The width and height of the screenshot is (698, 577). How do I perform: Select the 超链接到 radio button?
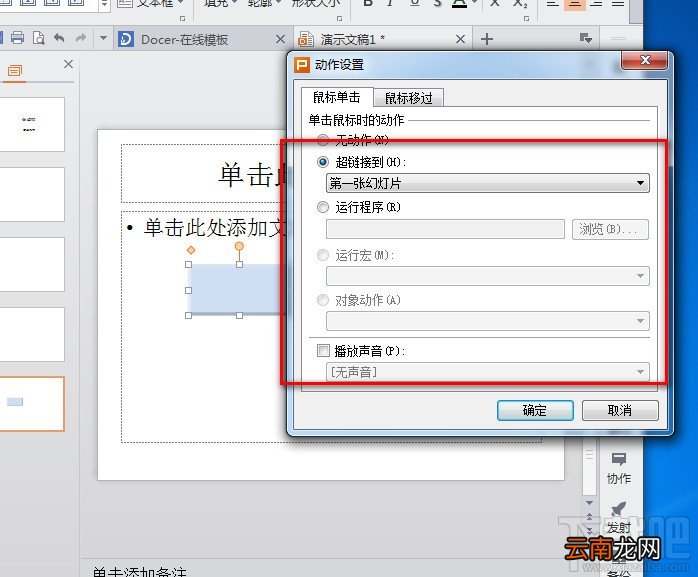(323, 162)
